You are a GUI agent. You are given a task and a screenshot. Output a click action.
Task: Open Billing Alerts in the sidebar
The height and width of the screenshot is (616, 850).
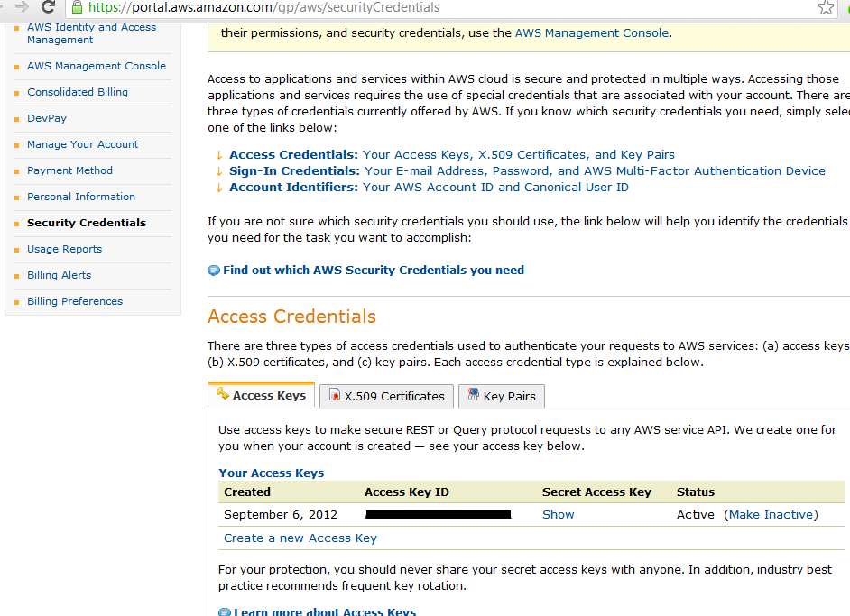tap(59, 275)
